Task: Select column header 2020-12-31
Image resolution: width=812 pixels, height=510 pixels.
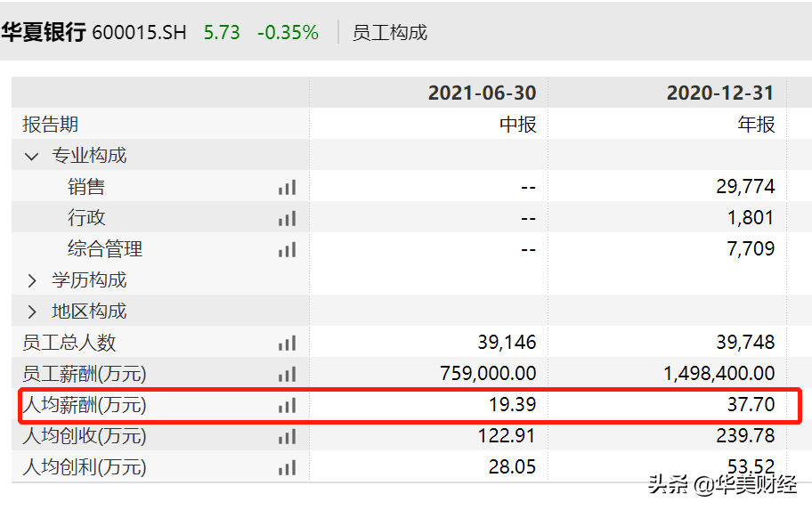Action: (x=720, y=93)
